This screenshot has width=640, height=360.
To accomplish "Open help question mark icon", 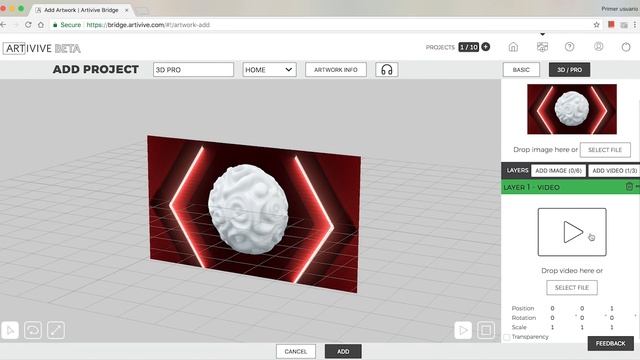I will pyautogui.click(x=569, y=47).
